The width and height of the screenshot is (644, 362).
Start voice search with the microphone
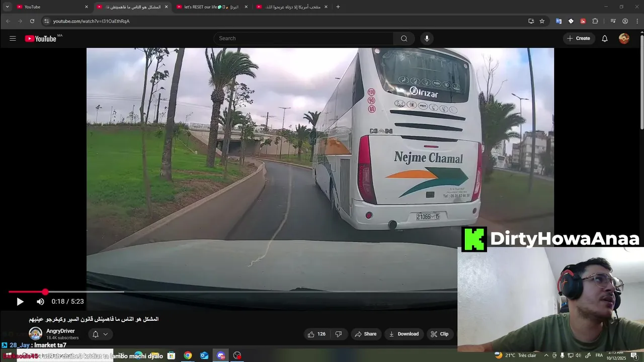point(427,38)
